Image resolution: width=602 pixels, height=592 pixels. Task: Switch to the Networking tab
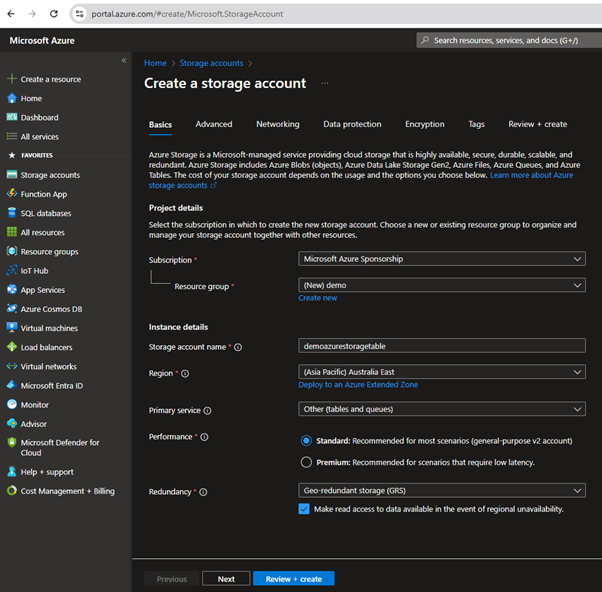(x=278, y=124)
